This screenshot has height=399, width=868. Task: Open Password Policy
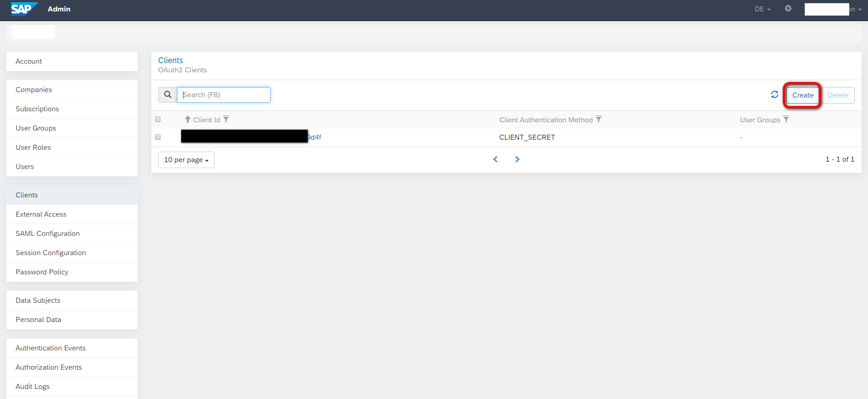tap(72, 272)
